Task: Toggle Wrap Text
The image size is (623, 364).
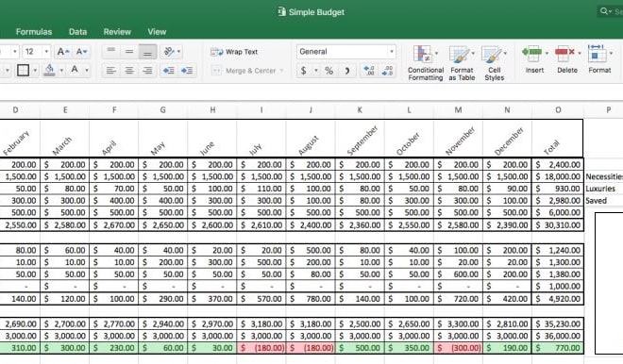Action: 234,52
